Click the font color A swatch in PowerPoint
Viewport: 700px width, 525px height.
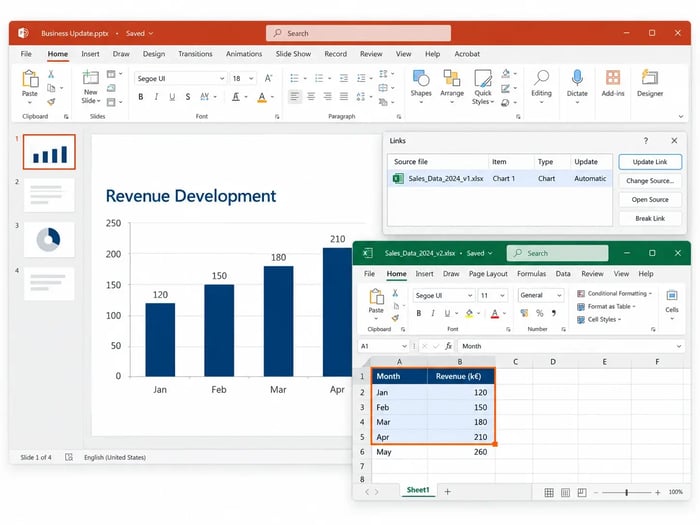[x=262, y=97]
